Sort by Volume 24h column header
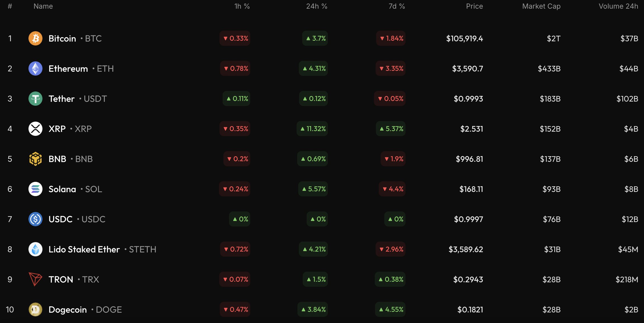The image size is (644, 323). click(x=618, y=6)
